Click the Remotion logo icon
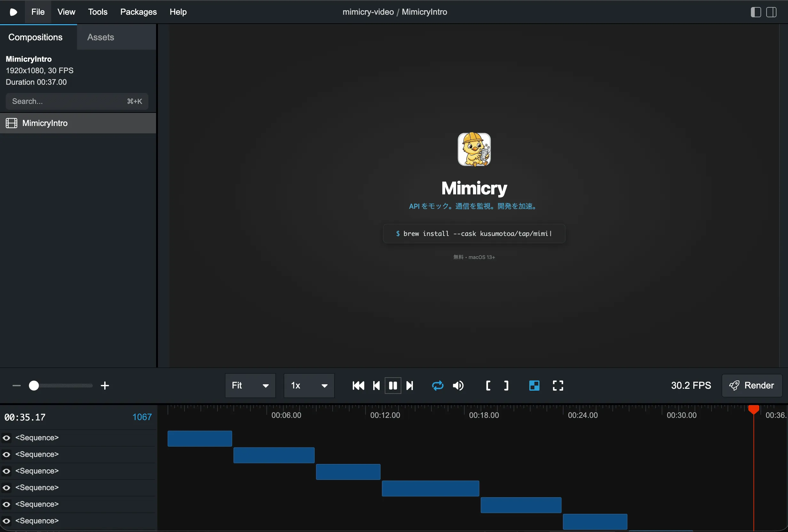This screenshot has width=788, height=532. (13, 12)
